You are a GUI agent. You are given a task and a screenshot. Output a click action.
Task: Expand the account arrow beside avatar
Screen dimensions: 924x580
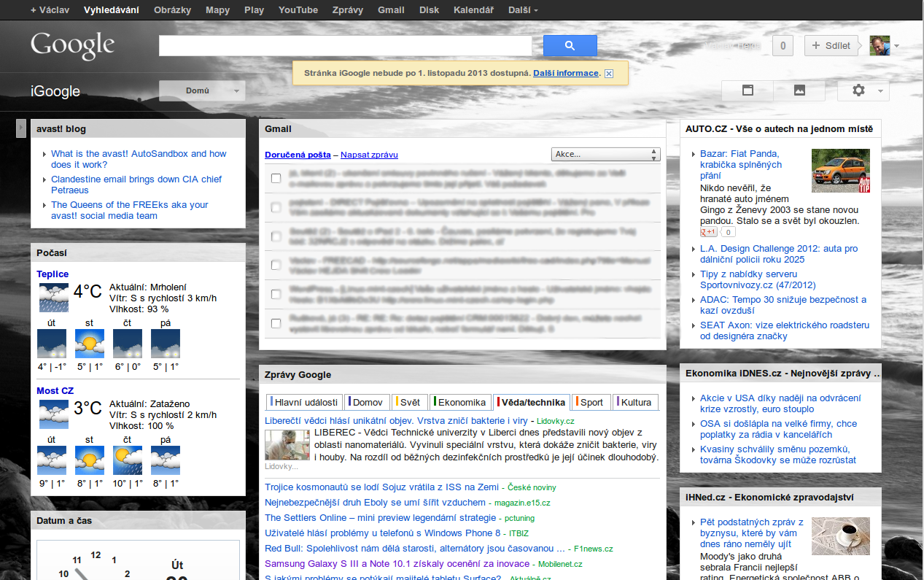coord(896,46)
